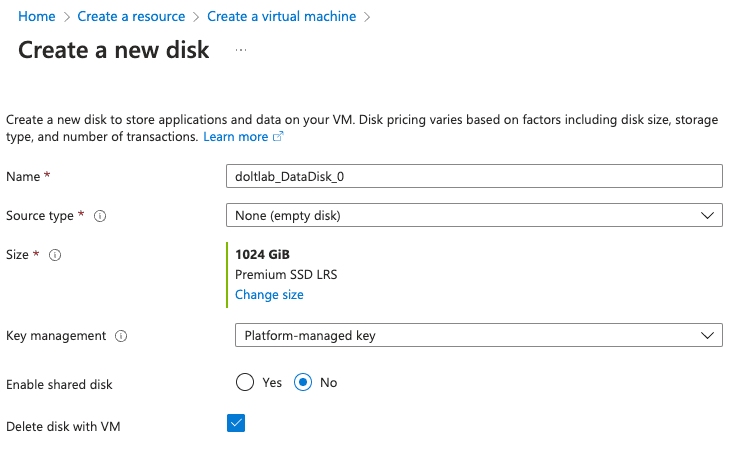Click the Change size link
This screenshot has width=744, height=457.
269,295
